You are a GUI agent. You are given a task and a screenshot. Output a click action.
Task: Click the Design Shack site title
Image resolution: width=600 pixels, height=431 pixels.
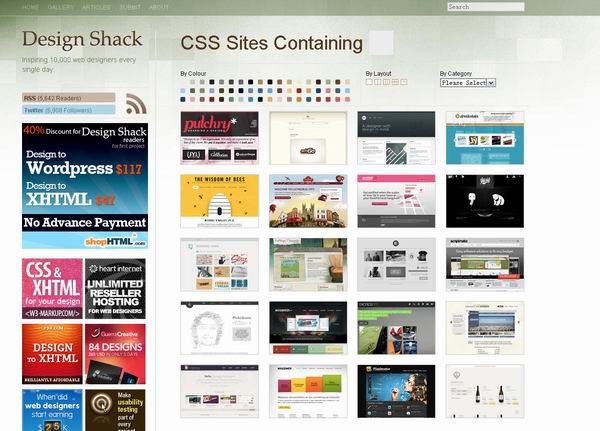point(82,40)
